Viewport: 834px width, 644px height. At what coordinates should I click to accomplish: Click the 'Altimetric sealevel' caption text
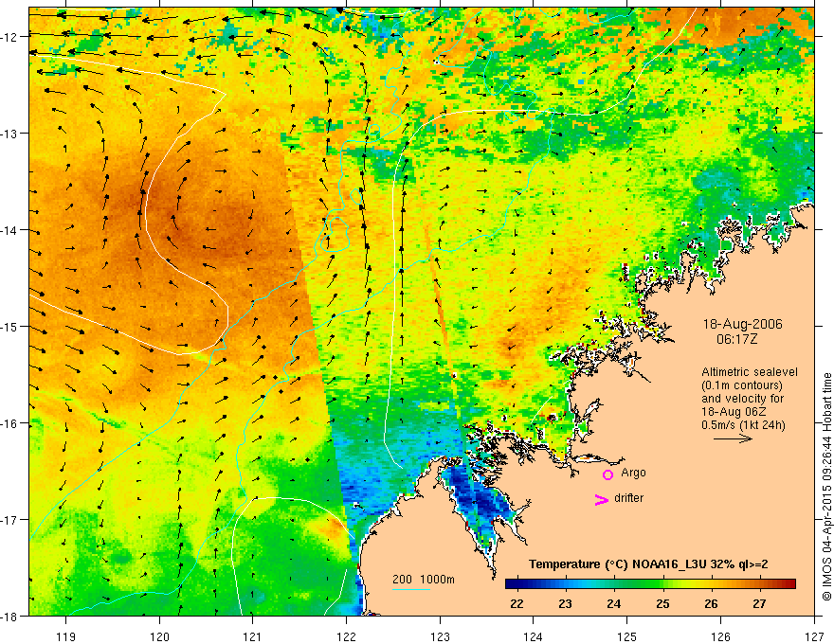tap(750, 372)
